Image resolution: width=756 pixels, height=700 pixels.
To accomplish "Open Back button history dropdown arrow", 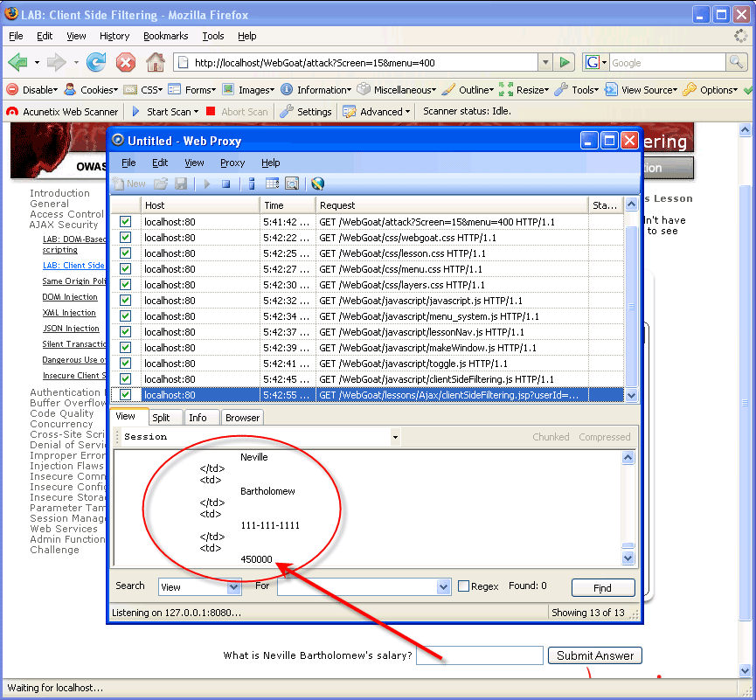I will [x=37, y=63].
